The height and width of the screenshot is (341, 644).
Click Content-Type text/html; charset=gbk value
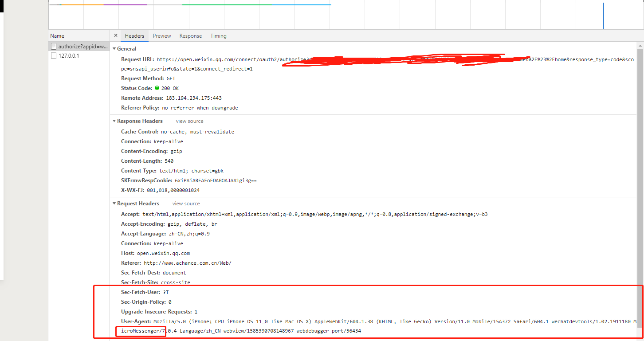192,171
